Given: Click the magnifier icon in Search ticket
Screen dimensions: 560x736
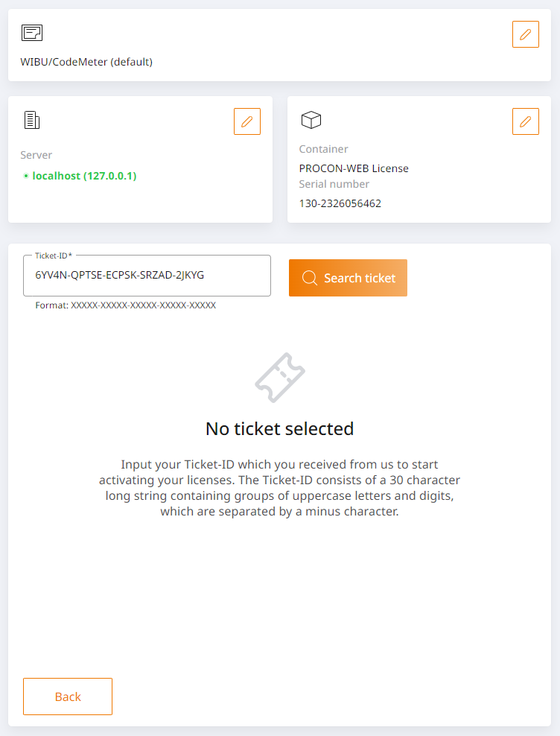Looking at the screenshot, I should (x=309, y=278).
